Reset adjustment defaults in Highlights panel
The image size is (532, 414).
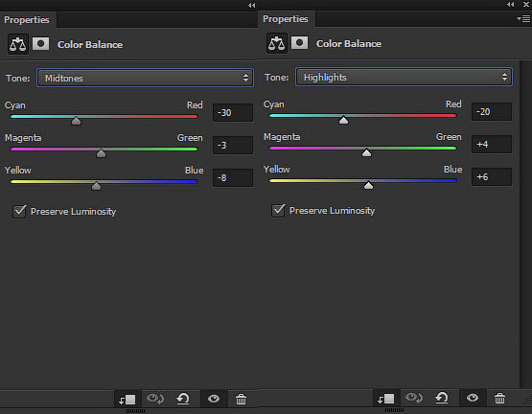442,398
